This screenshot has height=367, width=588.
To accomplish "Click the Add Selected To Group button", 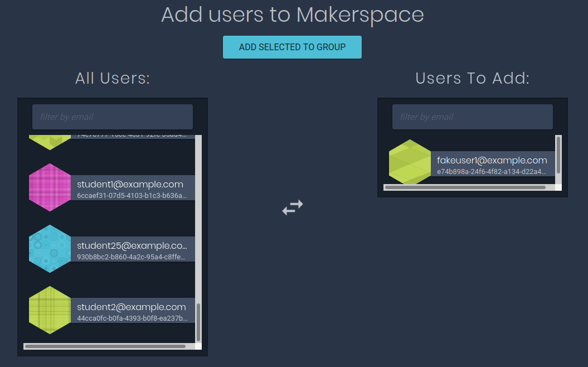I will click(292, 47).
